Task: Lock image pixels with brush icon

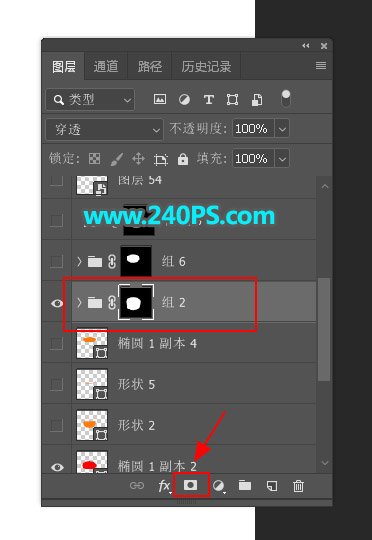Action: 116,159
